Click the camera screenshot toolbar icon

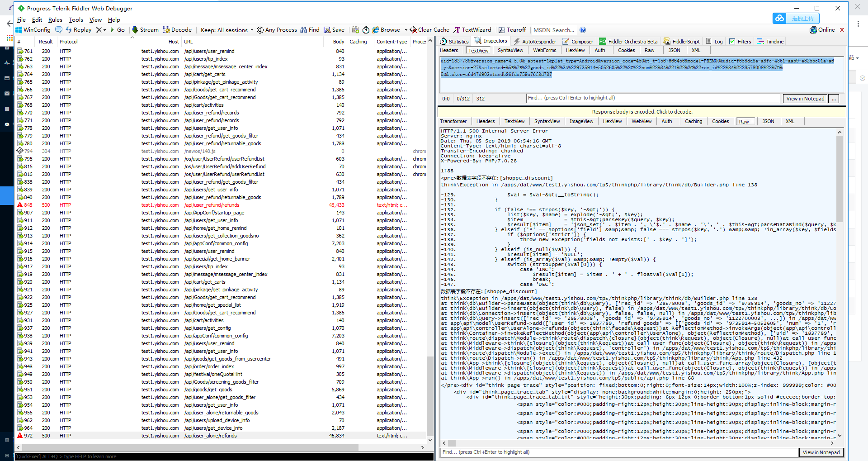[x=355, y=30]
